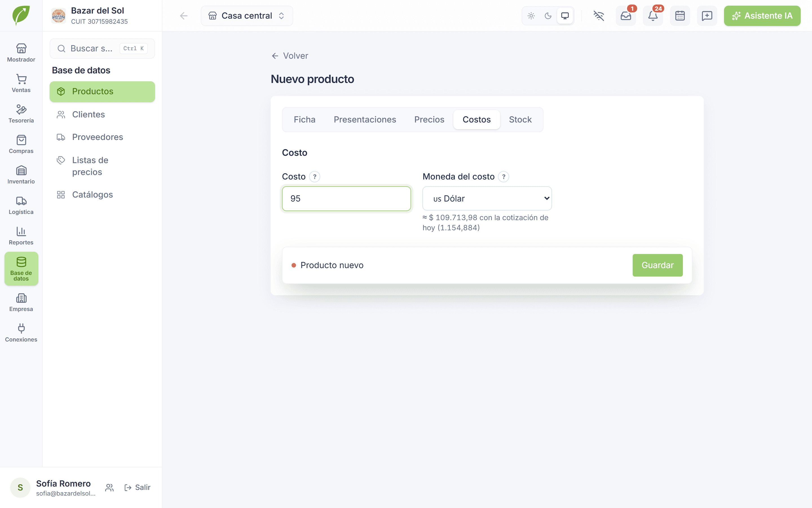Open the bell notifications with 24 alerts
This screenshot has height=508, width=812.
click(x=653, y=16)
